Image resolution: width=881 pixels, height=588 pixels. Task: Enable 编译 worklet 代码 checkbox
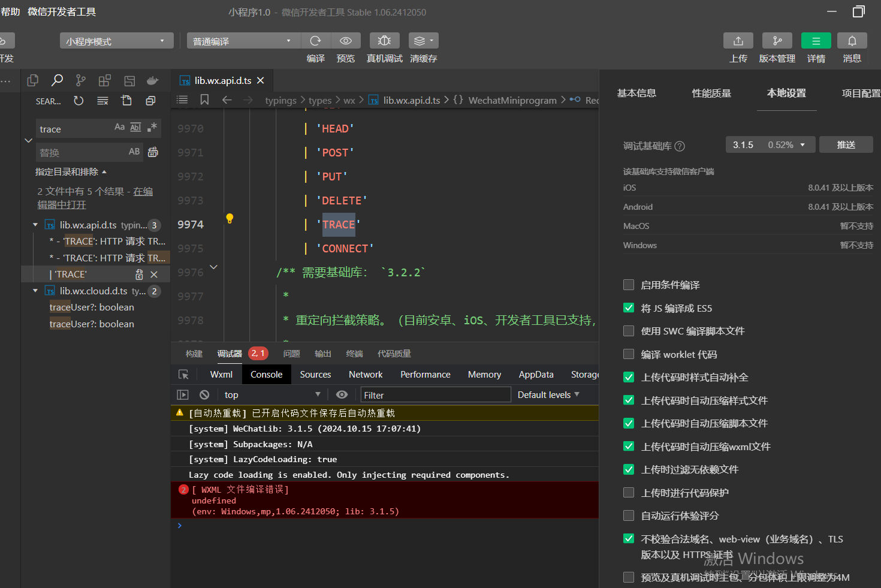(x=629, y=354)
